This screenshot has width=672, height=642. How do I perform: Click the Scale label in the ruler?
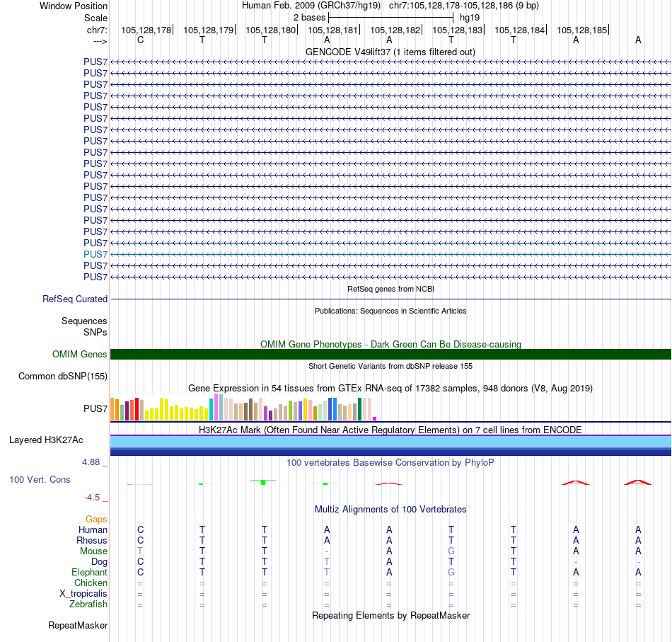coord(95,18)
